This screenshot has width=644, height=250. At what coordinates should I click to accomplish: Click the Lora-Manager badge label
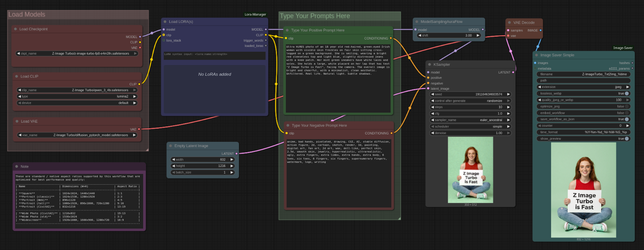[255, 14]
